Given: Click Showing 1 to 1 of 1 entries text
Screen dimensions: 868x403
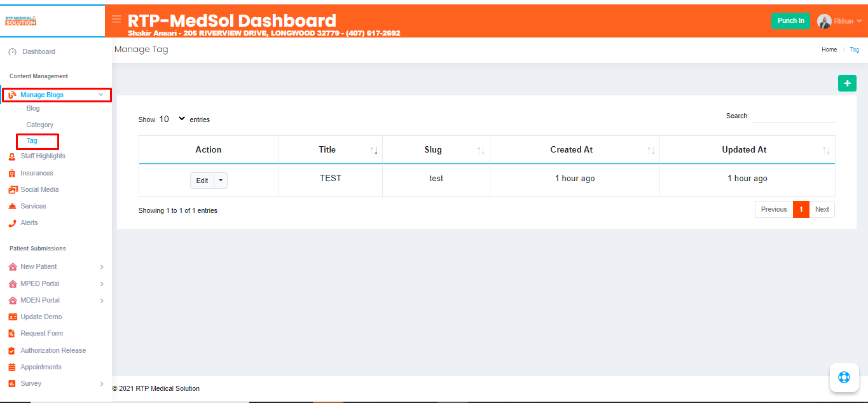Looking at the screenshot, I should pyautogui.click(x=178, y=210).
